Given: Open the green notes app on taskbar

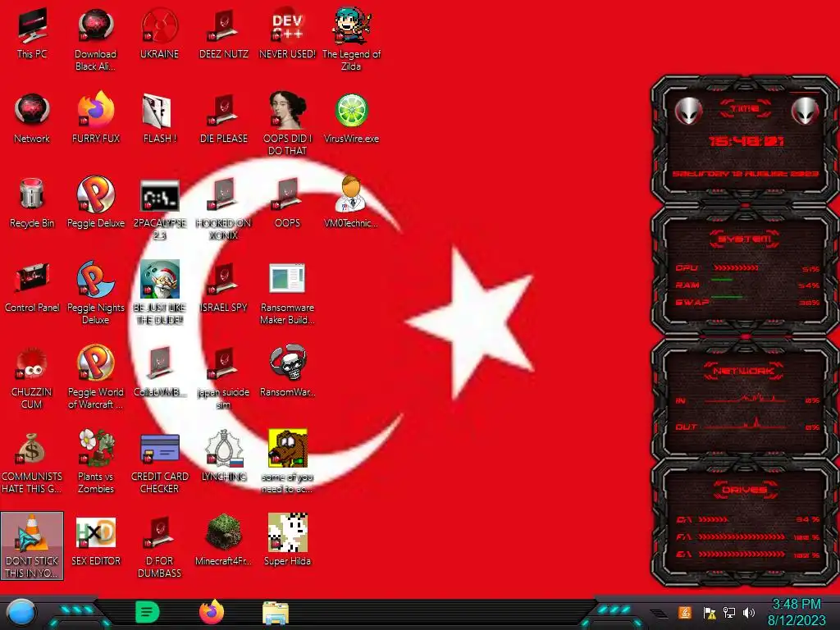Looking at the screenshot, I should 147,612.
